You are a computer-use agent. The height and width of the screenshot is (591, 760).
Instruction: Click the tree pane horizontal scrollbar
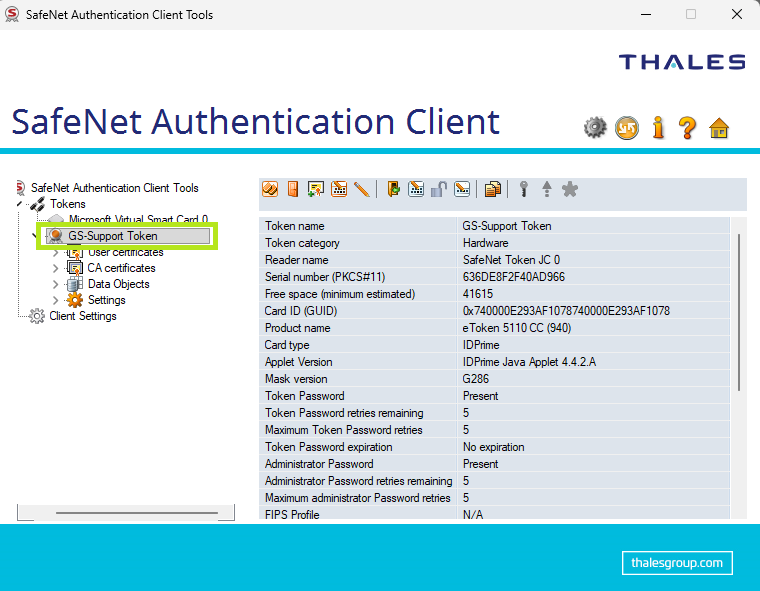(137, 512)
